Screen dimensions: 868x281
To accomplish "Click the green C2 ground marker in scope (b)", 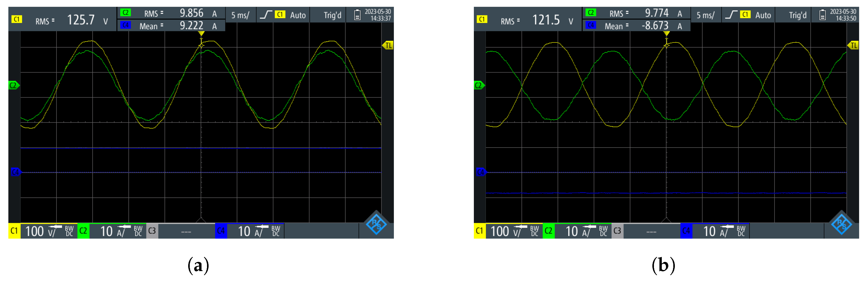I will pos(479,85).
